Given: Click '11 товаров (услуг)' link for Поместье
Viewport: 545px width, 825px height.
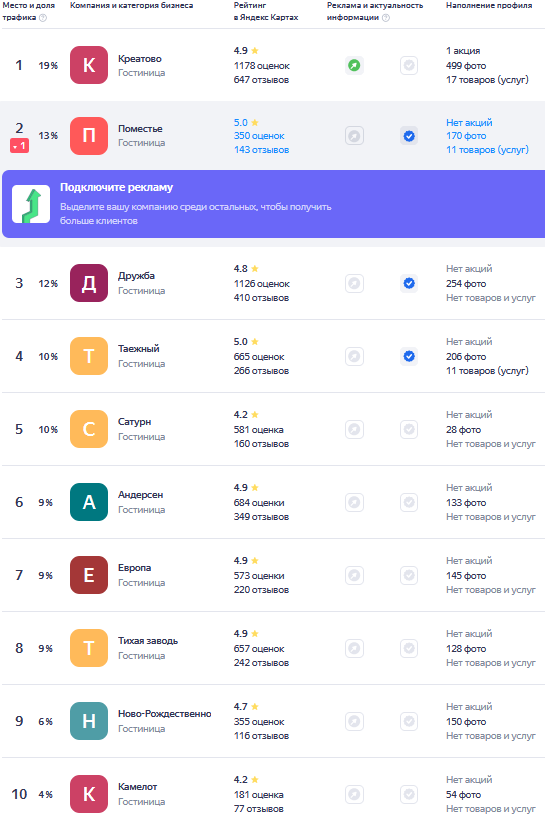Looking at the screenshot, I should [487, 150].
